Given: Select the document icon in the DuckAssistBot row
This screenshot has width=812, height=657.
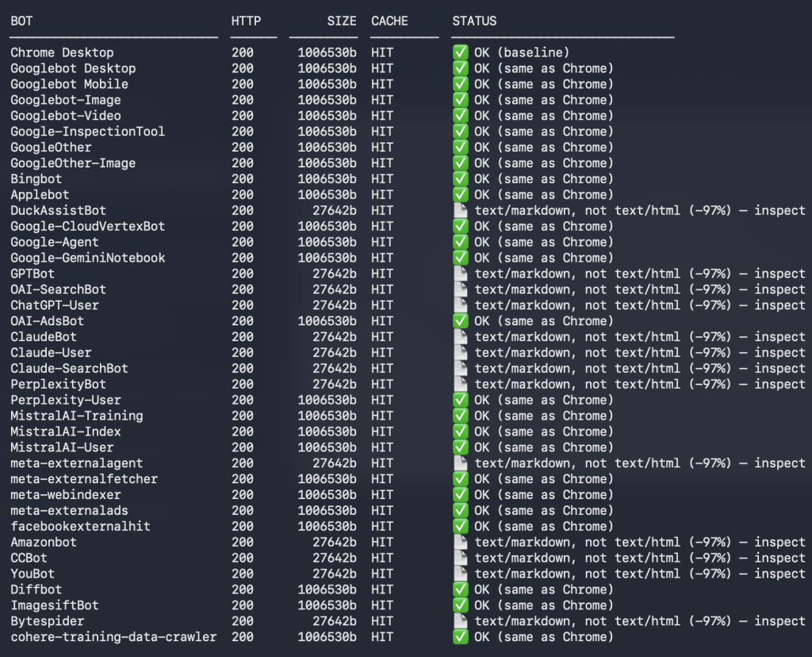Looking at the screenshot, I should [x=461, y=210].
